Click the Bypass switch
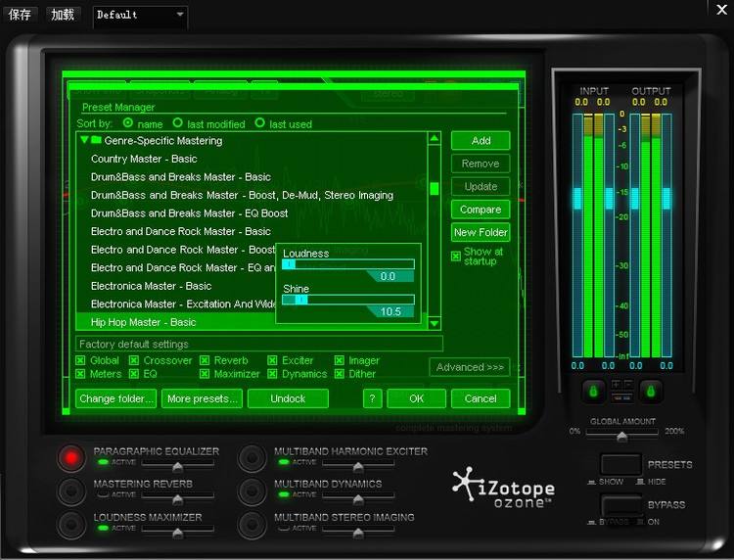 [620, 506]
